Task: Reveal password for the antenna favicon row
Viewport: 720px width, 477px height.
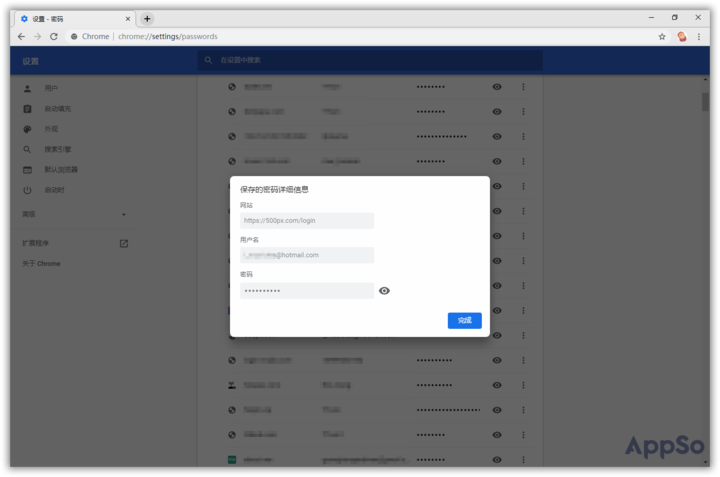Action: click(x=497, y=385)
